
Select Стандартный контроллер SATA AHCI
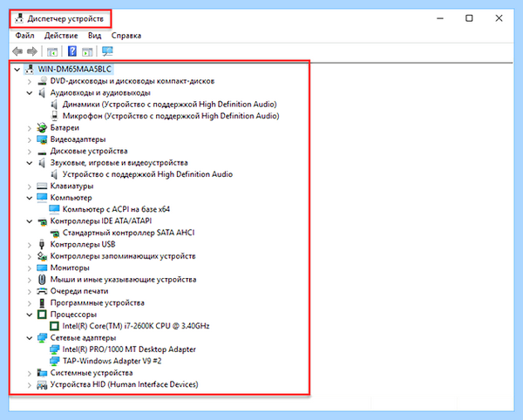click(128, 233)
